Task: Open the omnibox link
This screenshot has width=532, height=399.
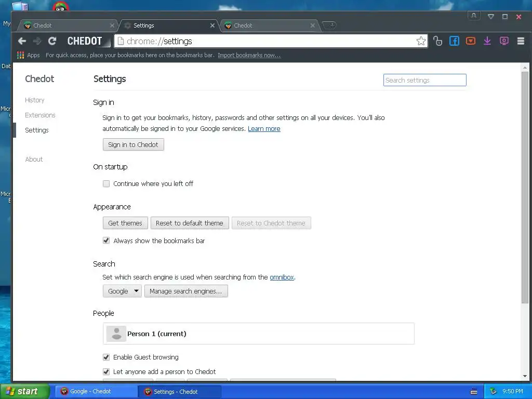Action: pos(282,277)
